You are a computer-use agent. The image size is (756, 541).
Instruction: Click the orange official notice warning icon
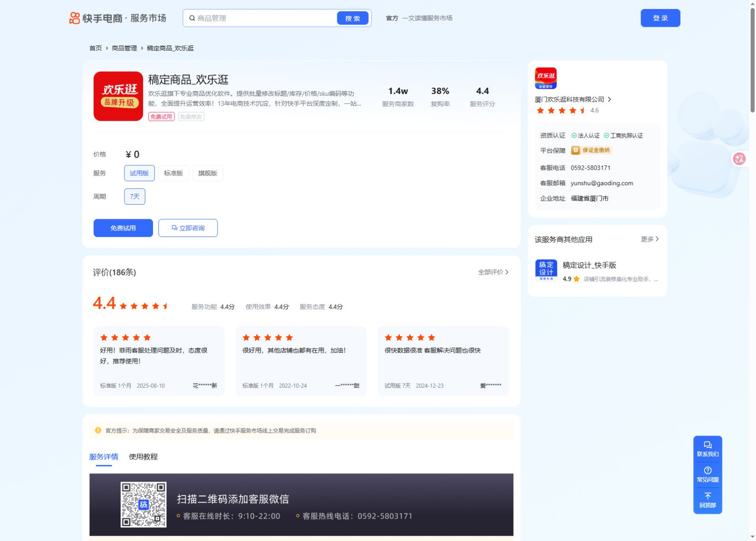click(98, 430)
